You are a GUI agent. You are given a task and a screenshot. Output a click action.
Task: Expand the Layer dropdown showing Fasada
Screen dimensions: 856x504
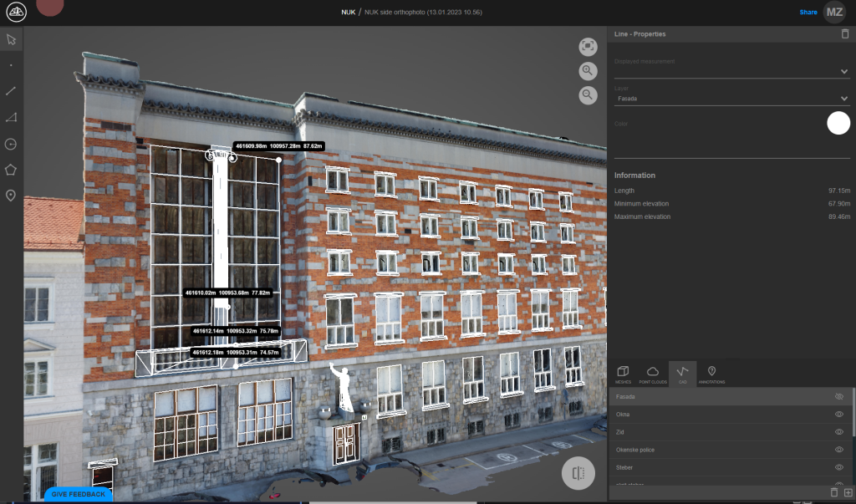843,99
